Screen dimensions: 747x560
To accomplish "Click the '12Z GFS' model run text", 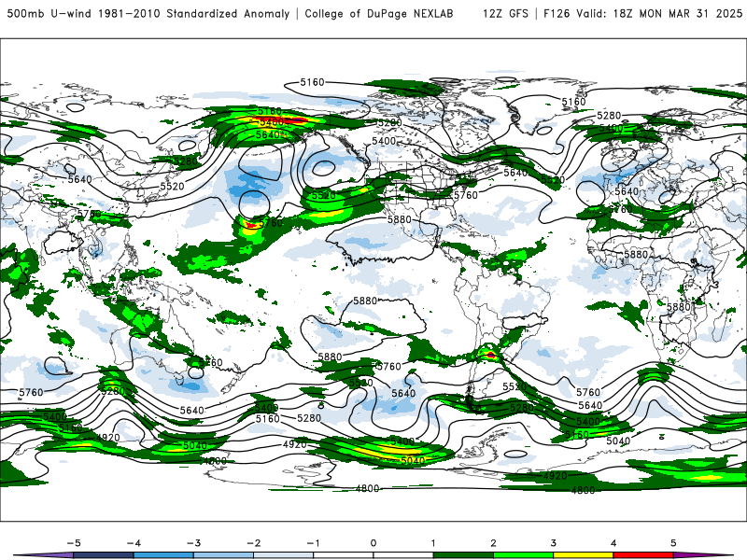I will (505, 13).
